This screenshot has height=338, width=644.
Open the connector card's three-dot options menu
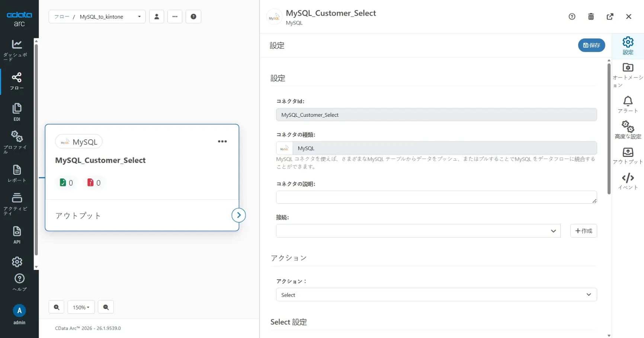(222, 141)
